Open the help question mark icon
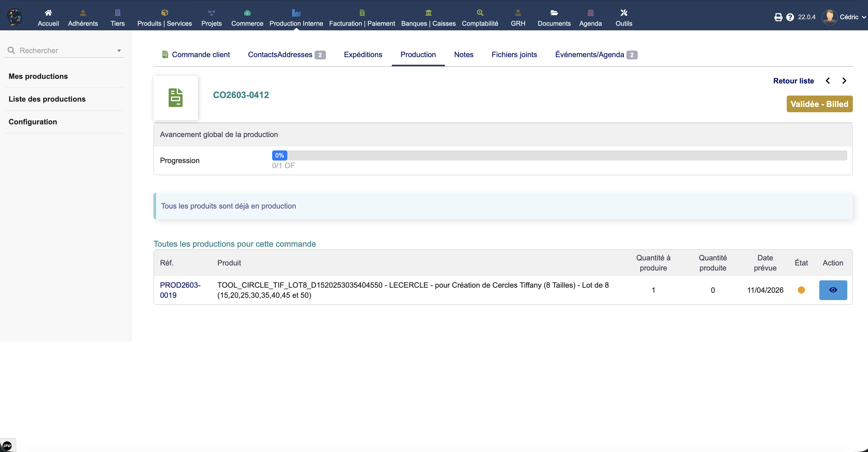The image size is (868, 452). (790, 17)
